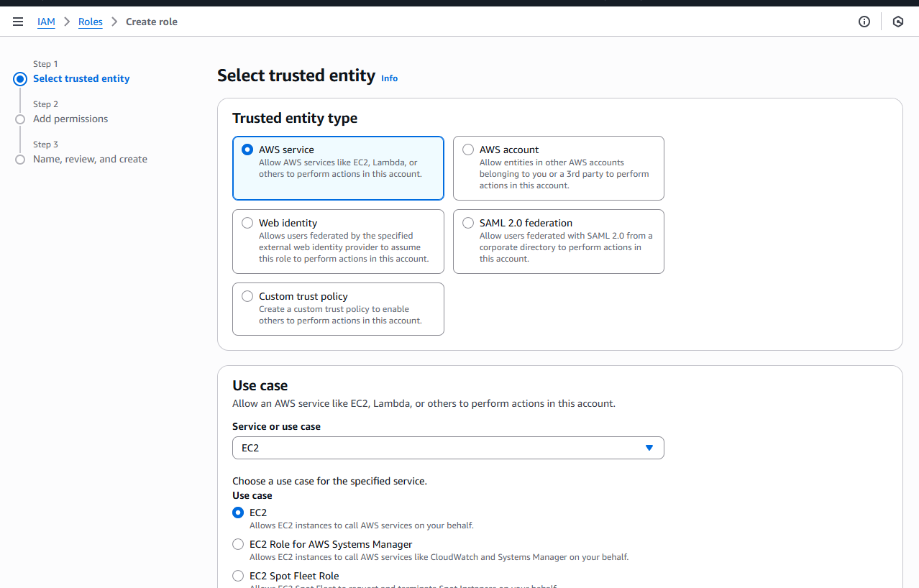Select AWS service trusted entity type
The image size is (919, 588).
point(247,150)
